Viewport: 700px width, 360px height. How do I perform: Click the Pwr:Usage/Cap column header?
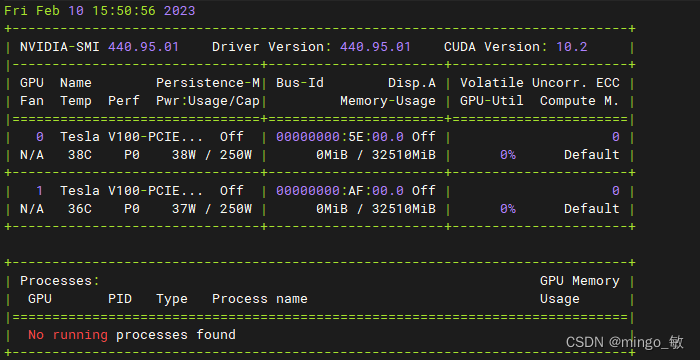pyautogui.click(x=208, y=101)
